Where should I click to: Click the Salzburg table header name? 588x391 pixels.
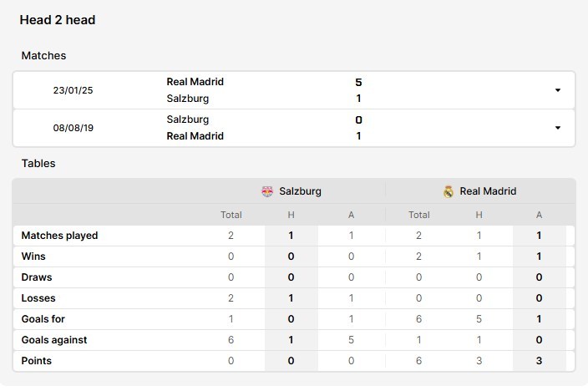(x=300, y=191)
